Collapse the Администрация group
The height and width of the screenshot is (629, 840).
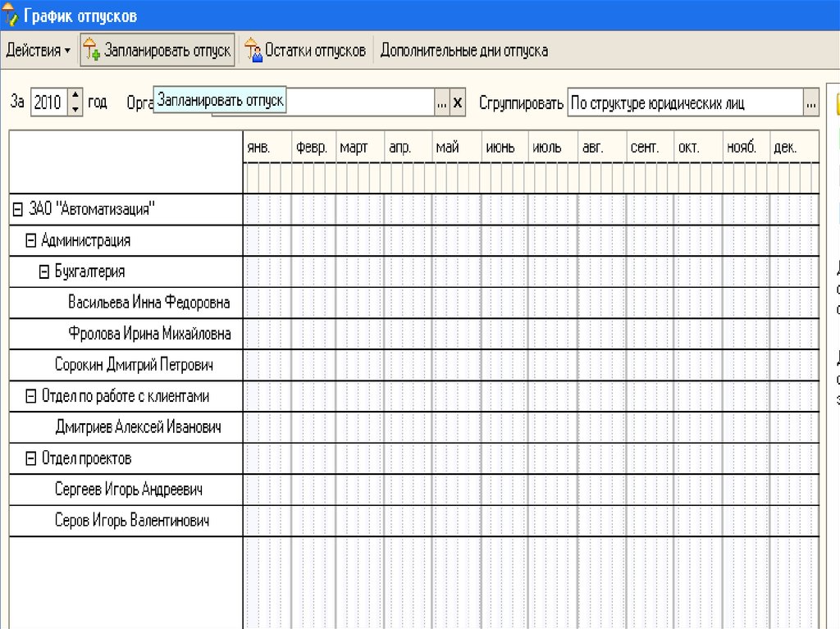pyautogui.click(x=31, y=241)
